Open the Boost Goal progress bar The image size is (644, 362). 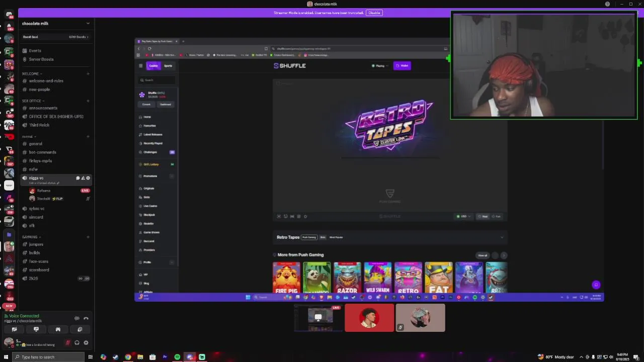pos(55,37)
